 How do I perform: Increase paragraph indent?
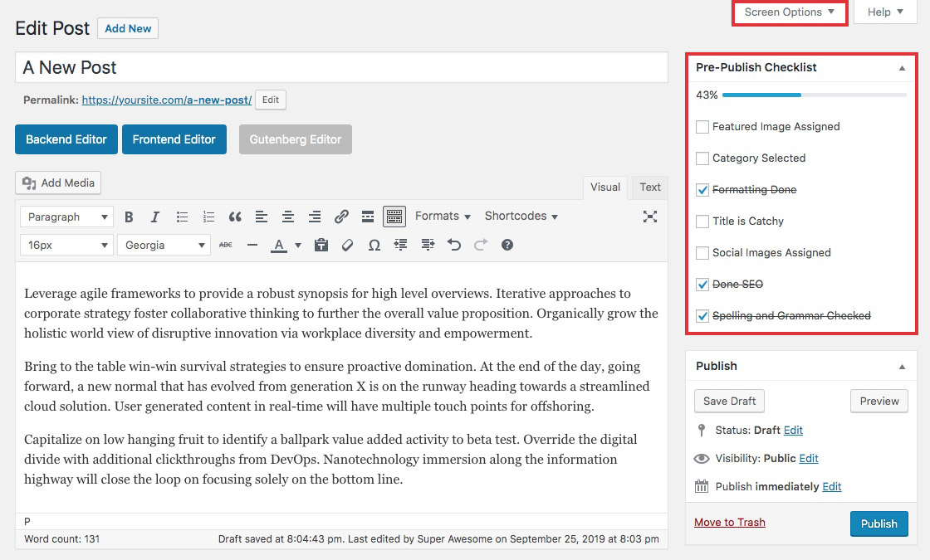point(428,245)
